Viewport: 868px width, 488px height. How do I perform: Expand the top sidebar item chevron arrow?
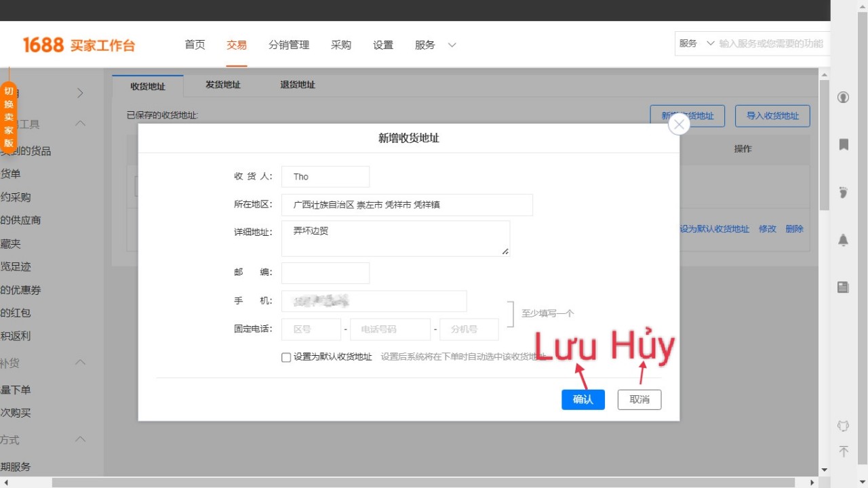click(x=80, y=93)
